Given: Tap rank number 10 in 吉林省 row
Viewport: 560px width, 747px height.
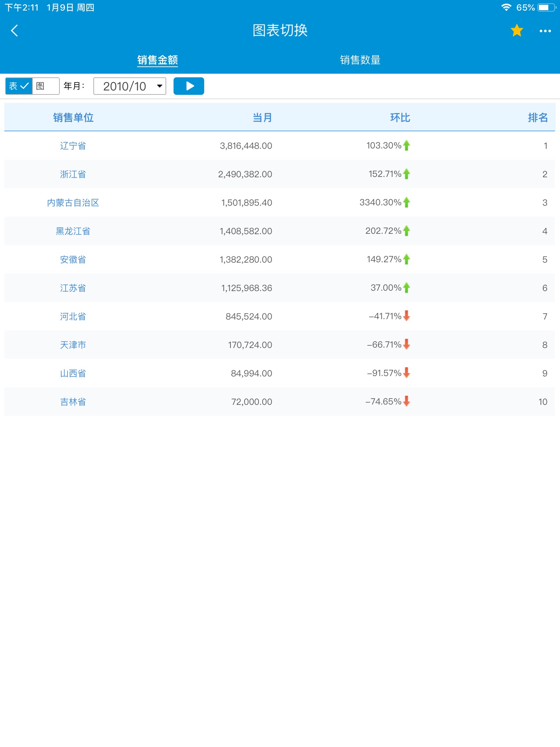Looking at the screenshot, I should click(x=543, y=402).
